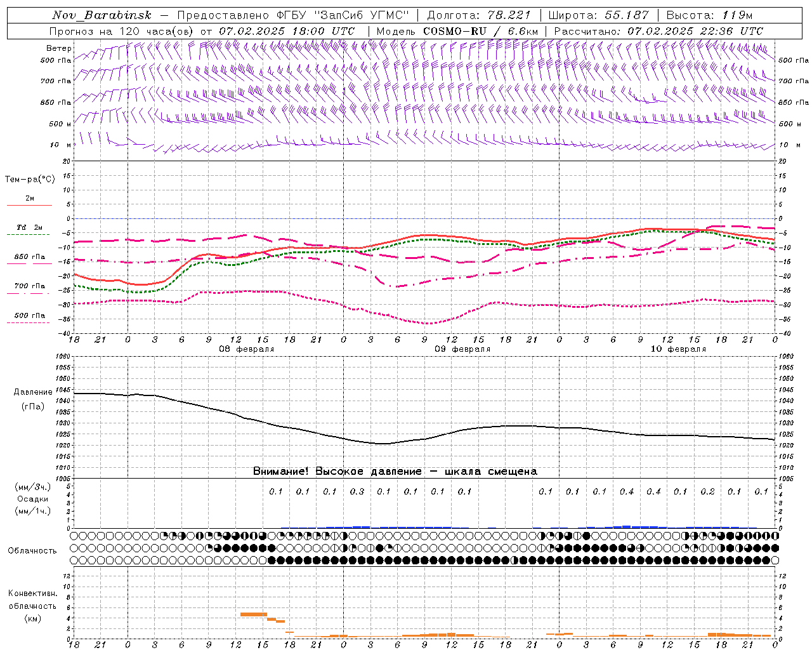Select the longitude value Долгота: 78.221
The image size is (812, 650).
point(480,15)
